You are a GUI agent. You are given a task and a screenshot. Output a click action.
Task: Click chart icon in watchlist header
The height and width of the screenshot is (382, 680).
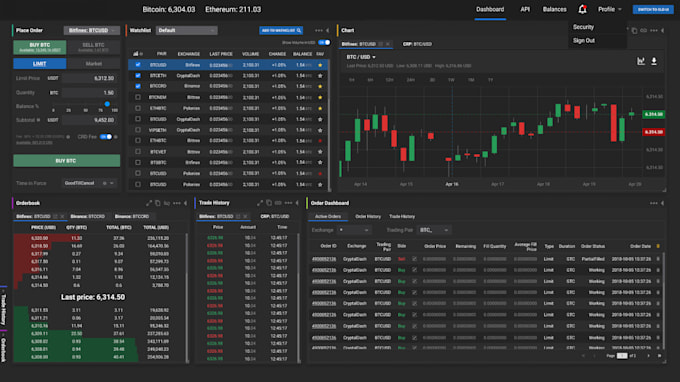click(x=136, y=54)
